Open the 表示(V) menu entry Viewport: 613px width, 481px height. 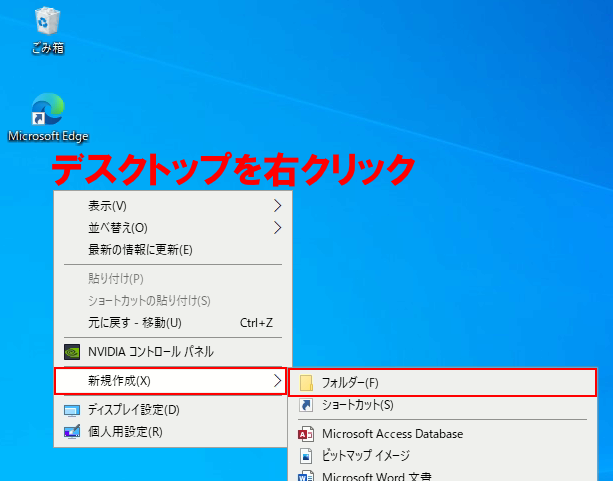coord(172,206)
